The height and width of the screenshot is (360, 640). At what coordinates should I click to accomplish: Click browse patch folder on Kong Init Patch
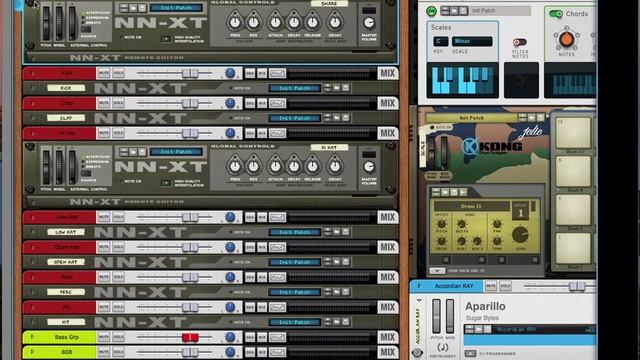pos(531,118)
